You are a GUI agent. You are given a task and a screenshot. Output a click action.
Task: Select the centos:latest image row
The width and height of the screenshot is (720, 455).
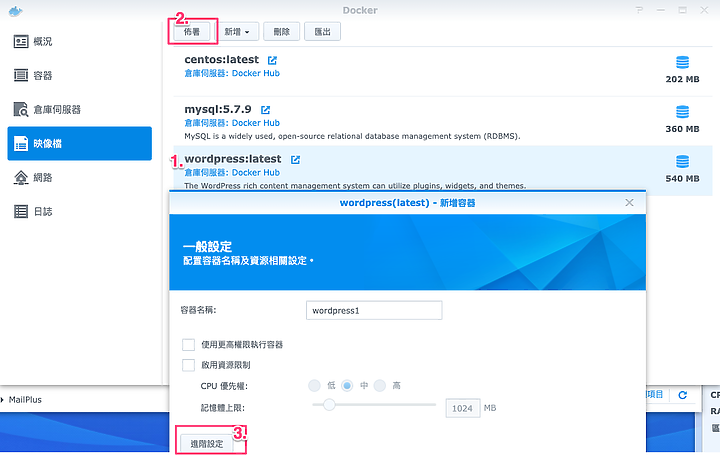click(443, 71)
